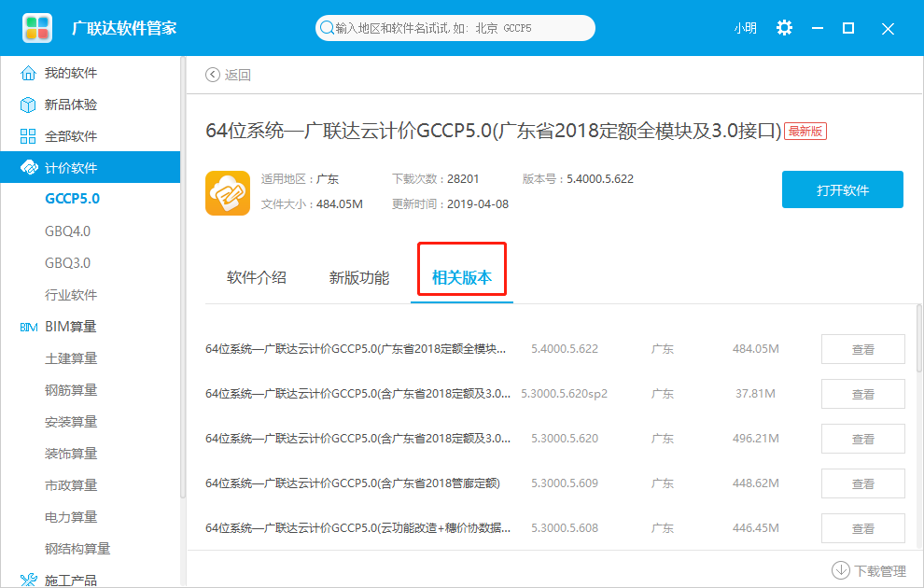Image resolution: width=924 pixels, height=588 pixels.
Task: Select GBQ3.0 in the sidebar
Action: (68, 263)
